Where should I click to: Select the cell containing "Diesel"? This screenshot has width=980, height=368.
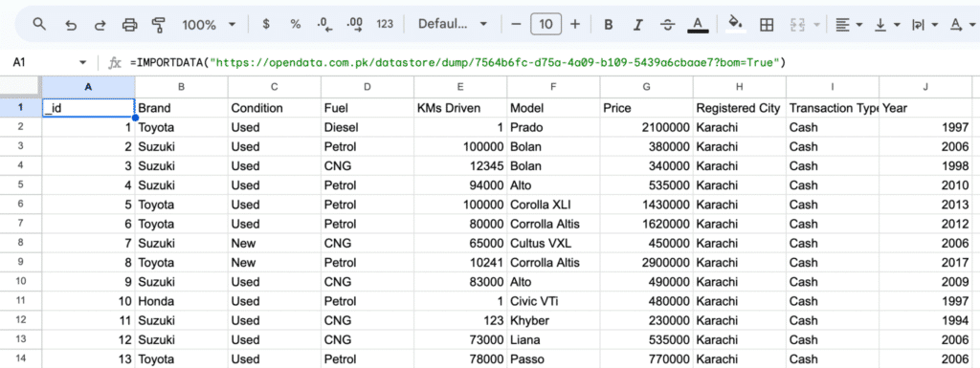coord(367,127)
